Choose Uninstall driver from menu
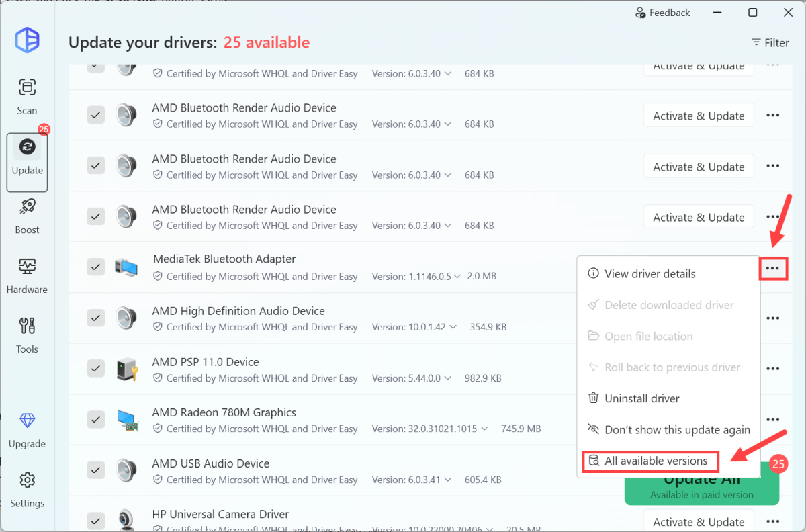 click(668, 398)
